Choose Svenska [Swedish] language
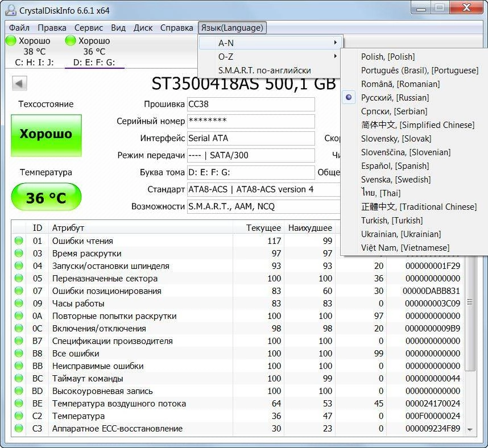The height and width of the screenshot is (448, 488). [414, 180]
